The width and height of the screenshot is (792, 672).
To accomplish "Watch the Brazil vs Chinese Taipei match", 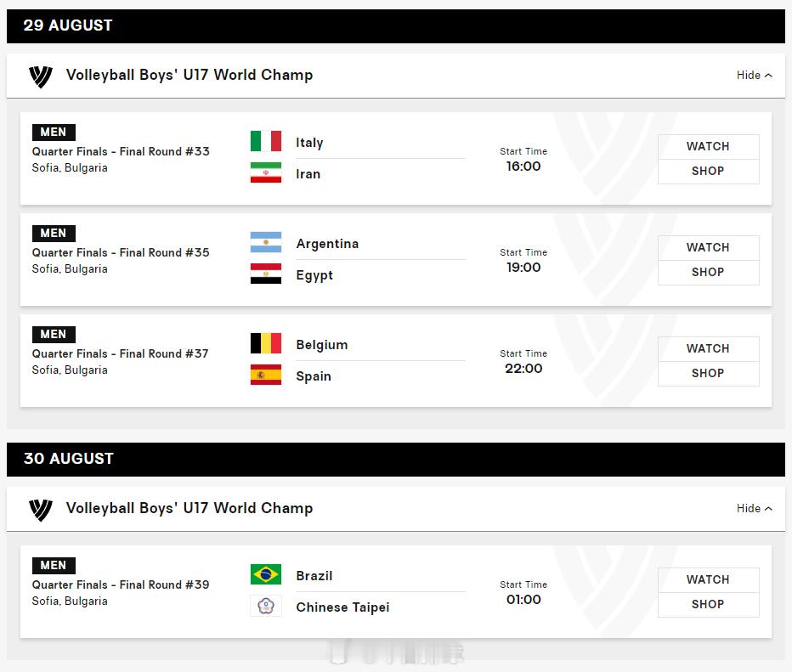I will (x=708, y=579).
